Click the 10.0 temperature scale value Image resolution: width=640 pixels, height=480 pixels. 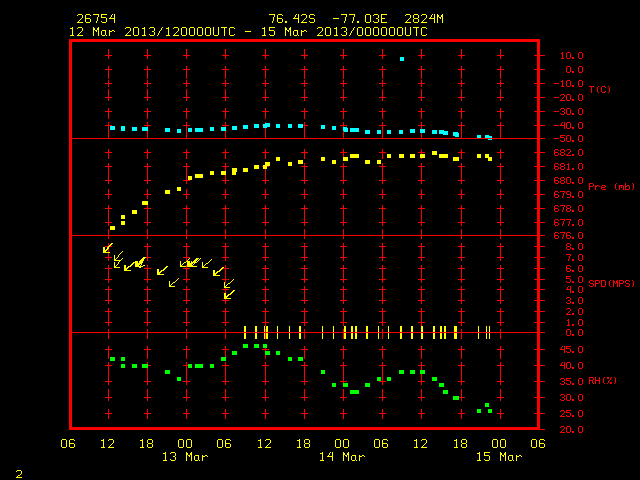(x=571, y=56)
